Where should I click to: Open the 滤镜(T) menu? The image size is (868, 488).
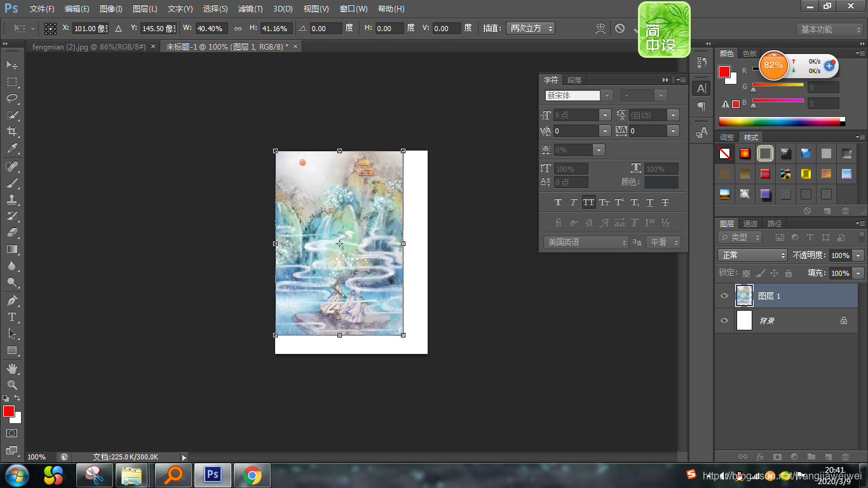pyautogui.click(x=250, y=9)
